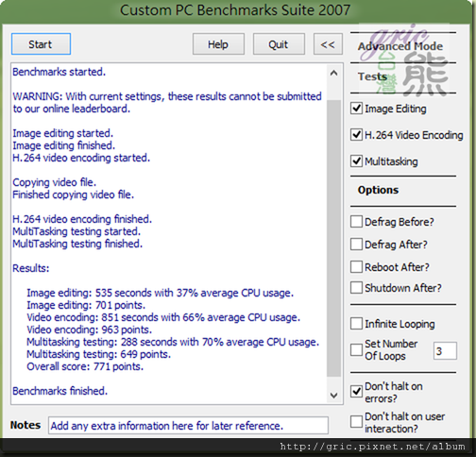476x457 pixels.
Task: Click the log scroll down arrow
Action: [x=333, y=395]
